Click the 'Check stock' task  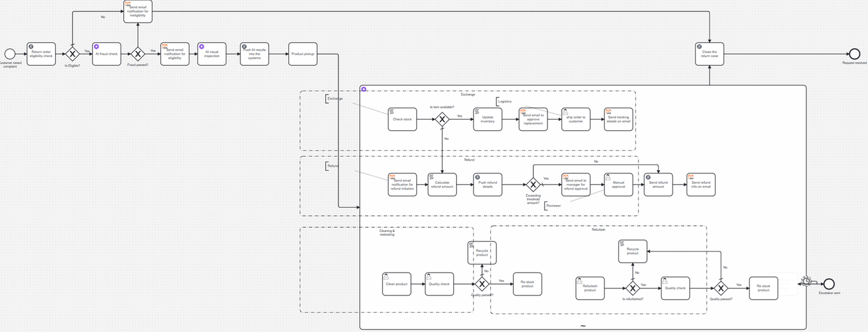coord(402,120)
